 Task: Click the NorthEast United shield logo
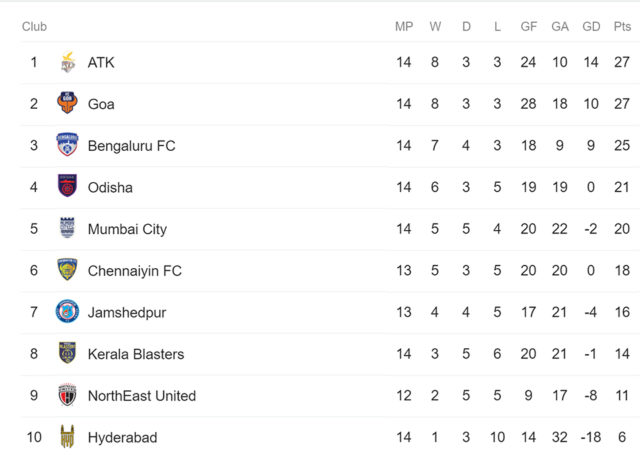point(67,395)
